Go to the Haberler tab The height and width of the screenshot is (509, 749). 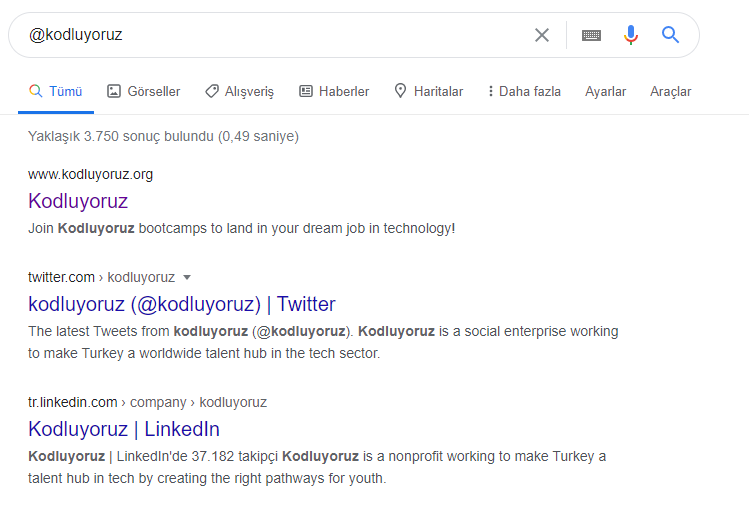[x=334, y=91]
